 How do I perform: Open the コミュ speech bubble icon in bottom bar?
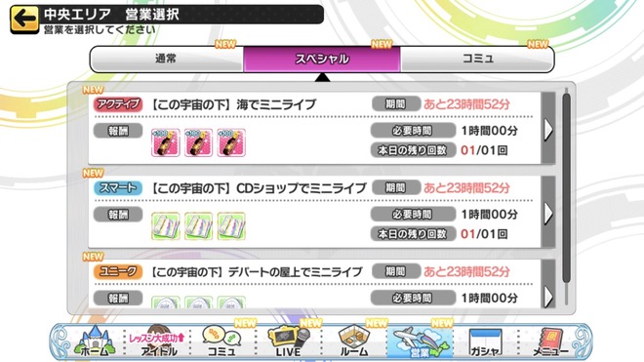pyautogui.click(x=222, y=341)
